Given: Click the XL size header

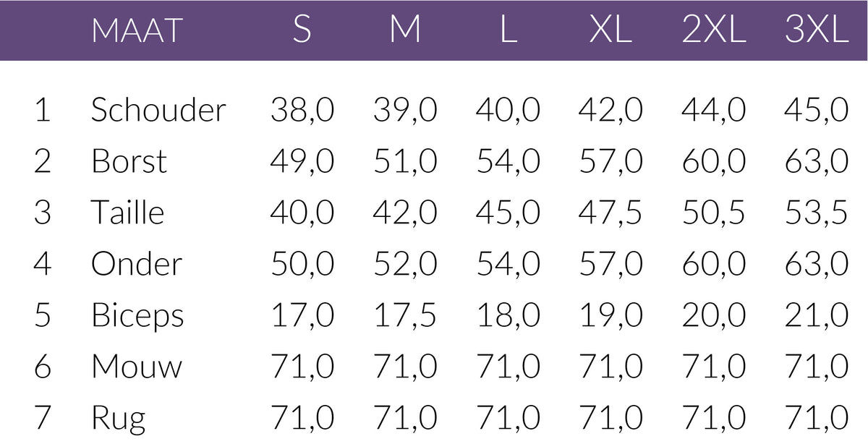Looking at the screenshot, I should point(610,31).
